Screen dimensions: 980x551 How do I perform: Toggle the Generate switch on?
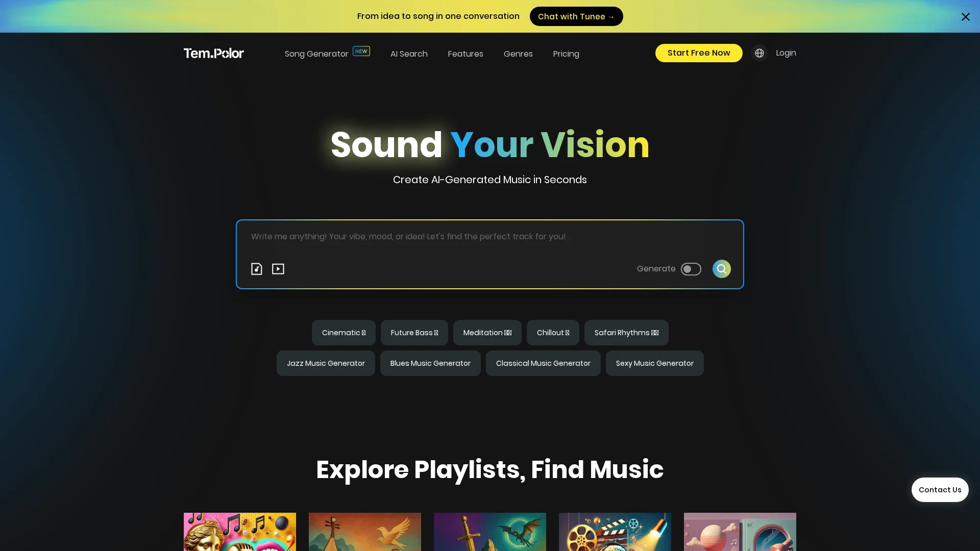coord(691,269)
